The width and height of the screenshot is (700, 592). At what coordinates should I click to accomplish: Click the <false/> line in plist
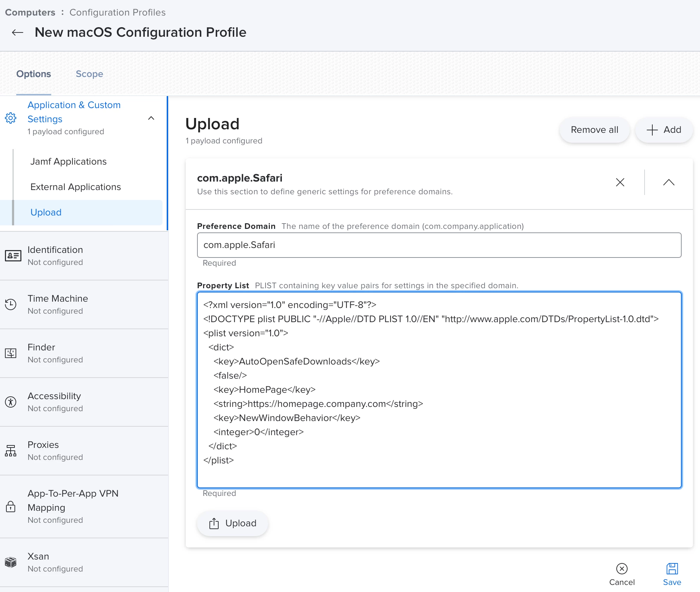[x=230, y=375]
